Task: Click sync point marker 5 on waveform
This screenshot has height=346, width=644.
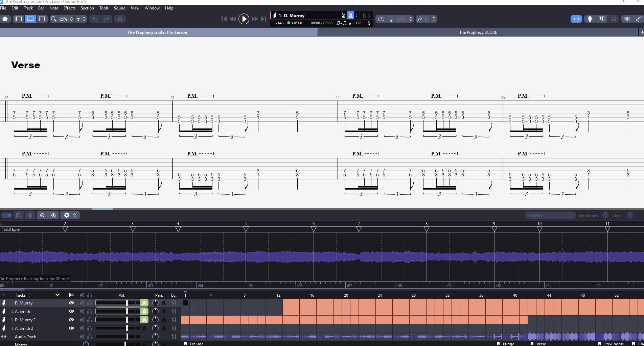Action: [246, 229]
